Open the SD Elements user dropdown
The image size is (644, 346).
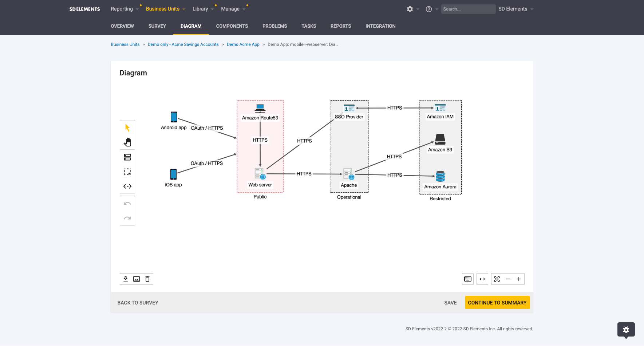(x=516, y=9)
